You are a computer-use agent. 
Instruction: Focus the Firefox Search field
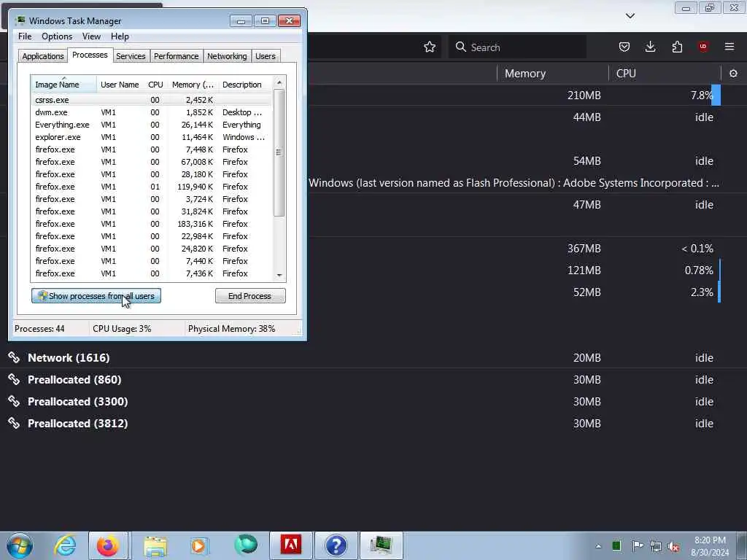click(x=517, y=47)
